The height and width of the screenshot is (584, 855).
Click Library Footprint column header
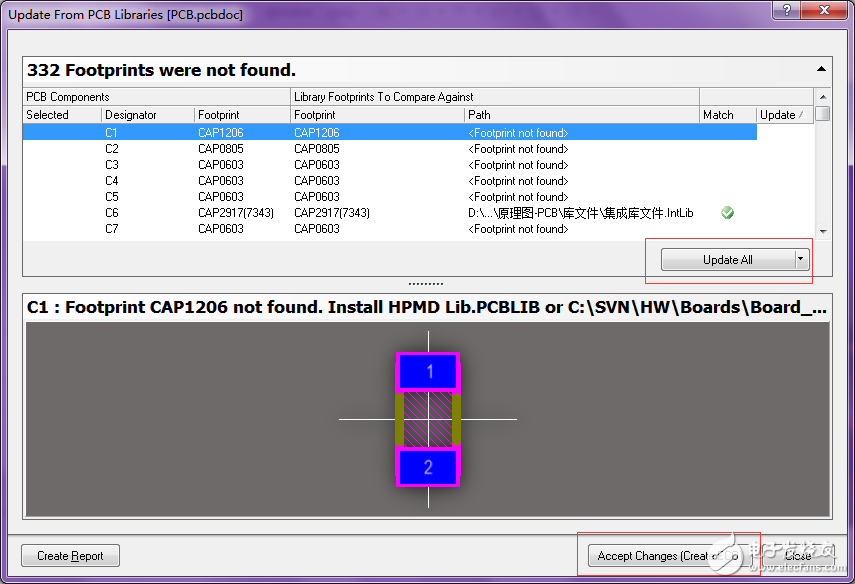377,115
